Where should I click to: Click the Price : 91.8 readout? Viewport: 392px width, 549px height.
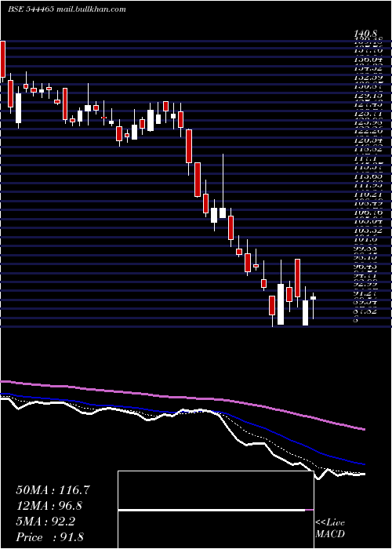49,537
